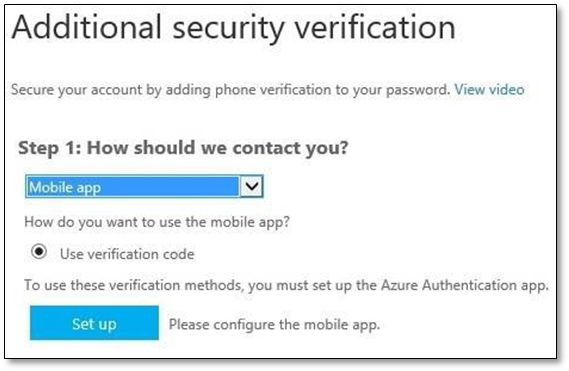569x371 pixels.
Task: Click the word password in the description
Action: (x=417, y=90)
